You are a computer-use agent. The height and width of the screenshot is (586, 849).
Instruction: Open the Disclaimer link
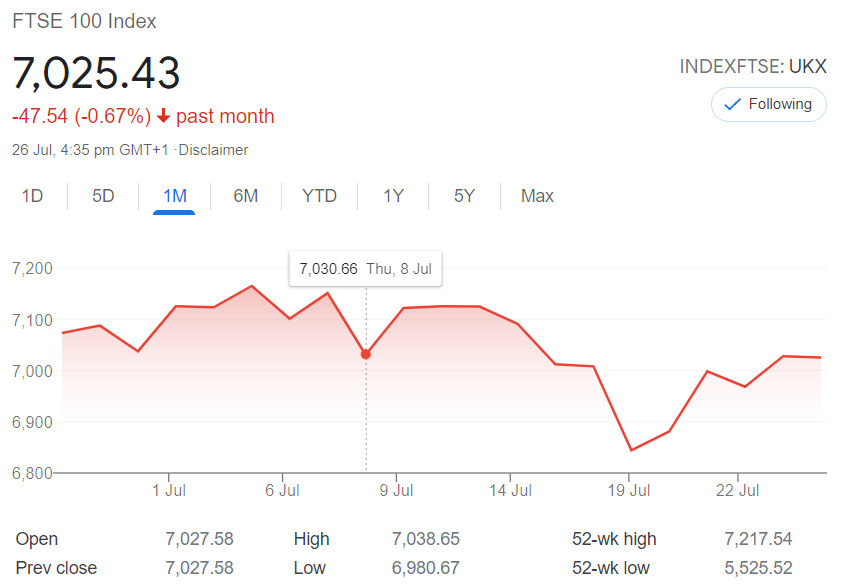click(214, 150)
